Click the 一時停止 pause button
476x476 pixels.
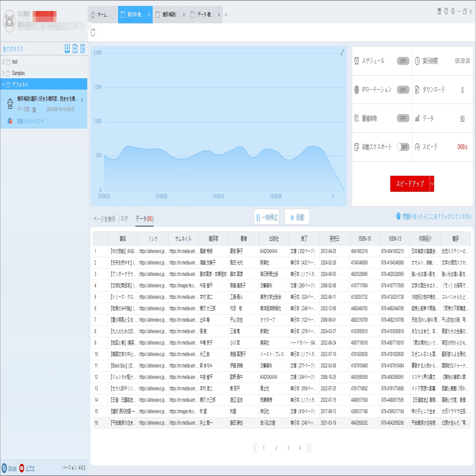tap(266, 217)
